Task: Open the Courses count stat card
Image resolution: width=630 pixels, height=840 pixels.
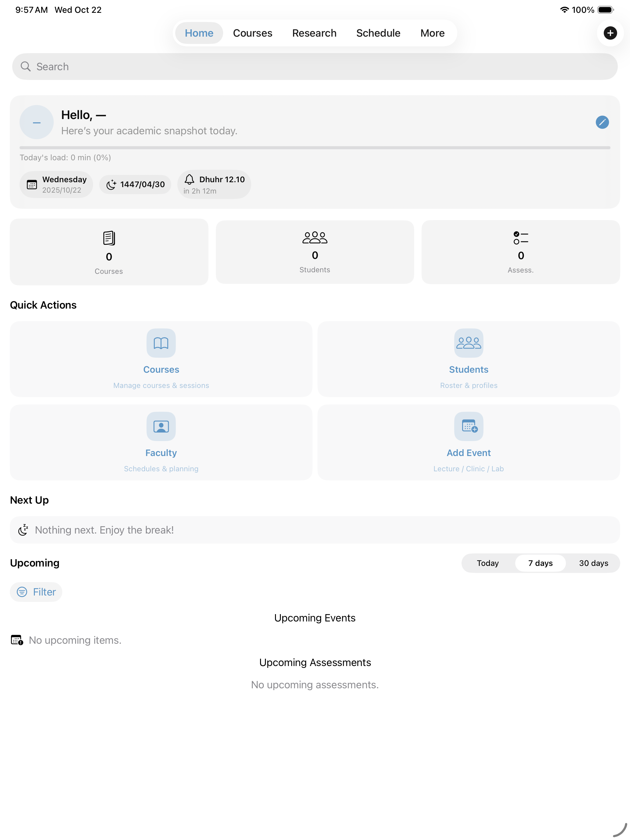Action: pos(109,252)
